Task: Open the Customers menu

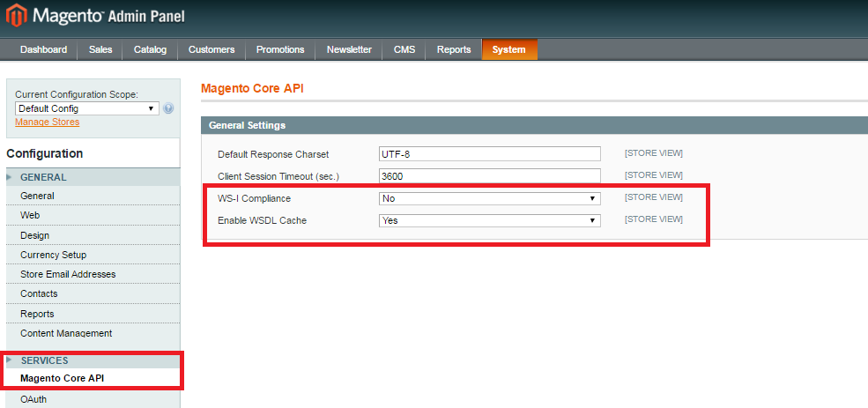Action: coord(211,50)
